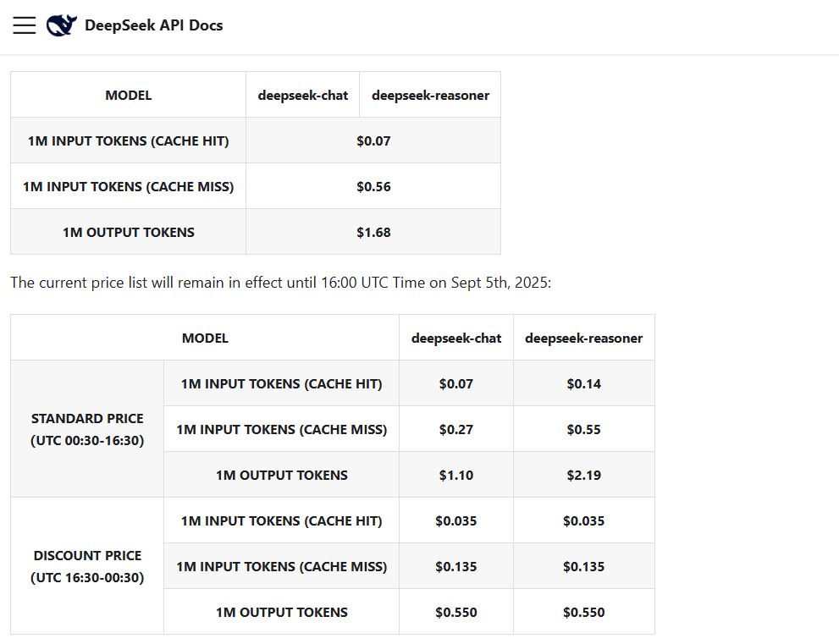Click the $1.10 deepseek-chat output price
This screenshot has width=839, height=644.
click(455, 475)
